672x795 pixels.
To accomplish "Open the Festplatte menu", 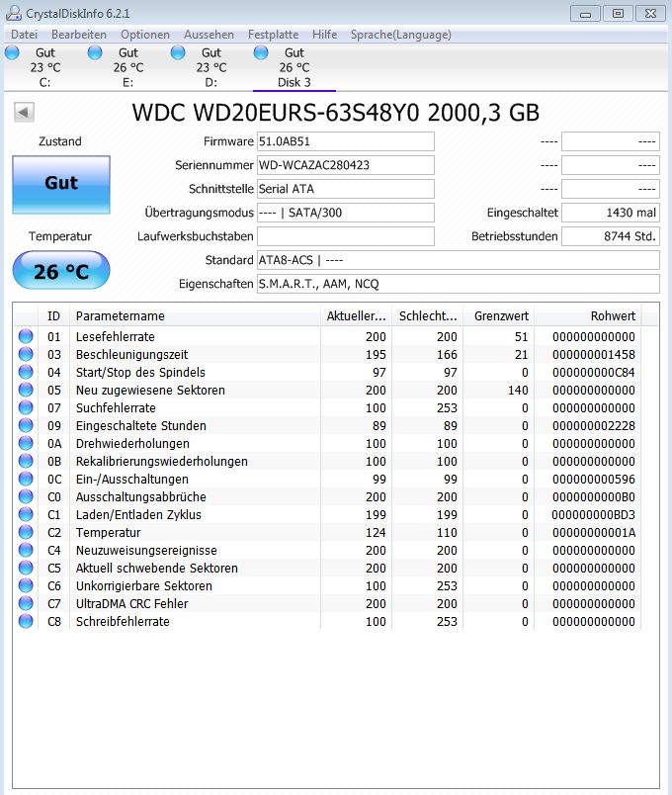I will pos(273,35).
